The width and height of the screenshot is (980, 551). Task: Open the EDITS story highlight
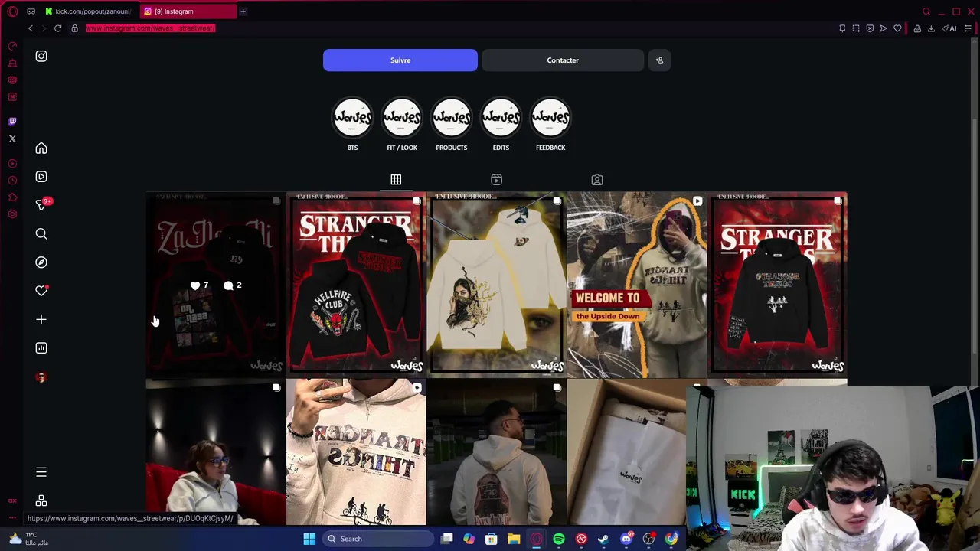click(x=501, y=119)
